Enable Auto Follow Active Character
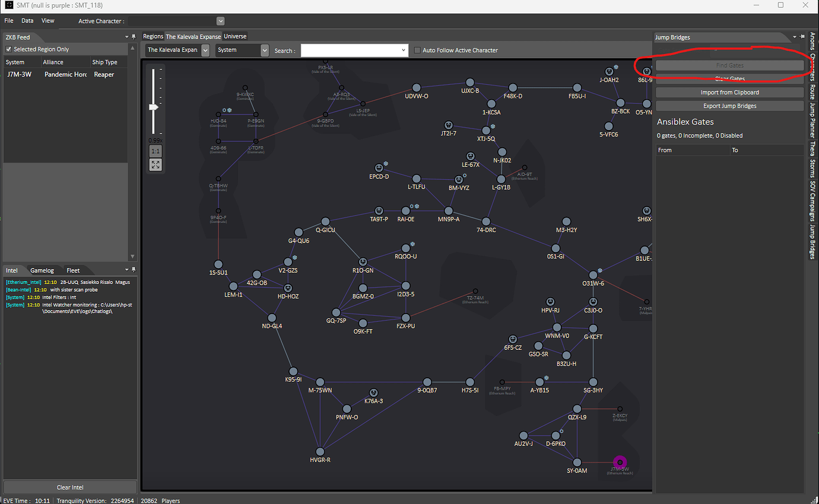Screen dimensions: 819x504 (x=416, y=50)
